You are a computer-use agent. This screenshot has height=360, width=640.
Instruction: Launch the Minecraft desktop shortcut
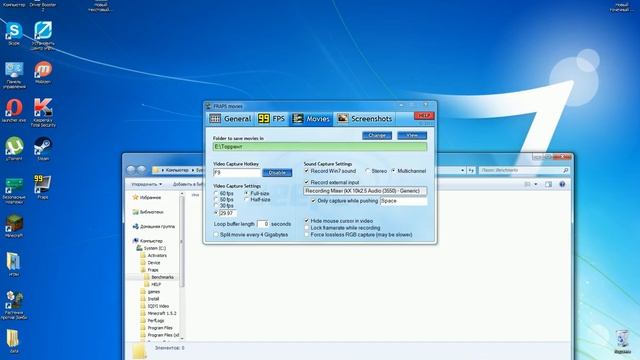[14, 226]
